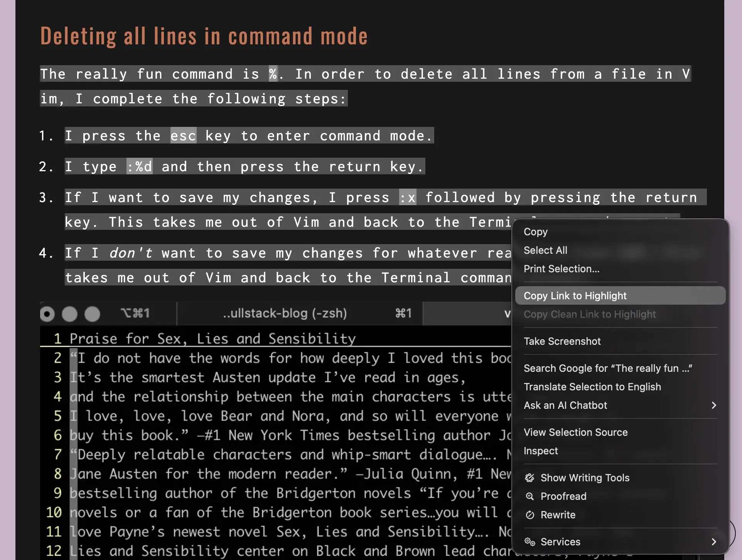Select Translate Selection to English
Image resolution: width=742 pixels, height=560 pixels.
point(620,387)
